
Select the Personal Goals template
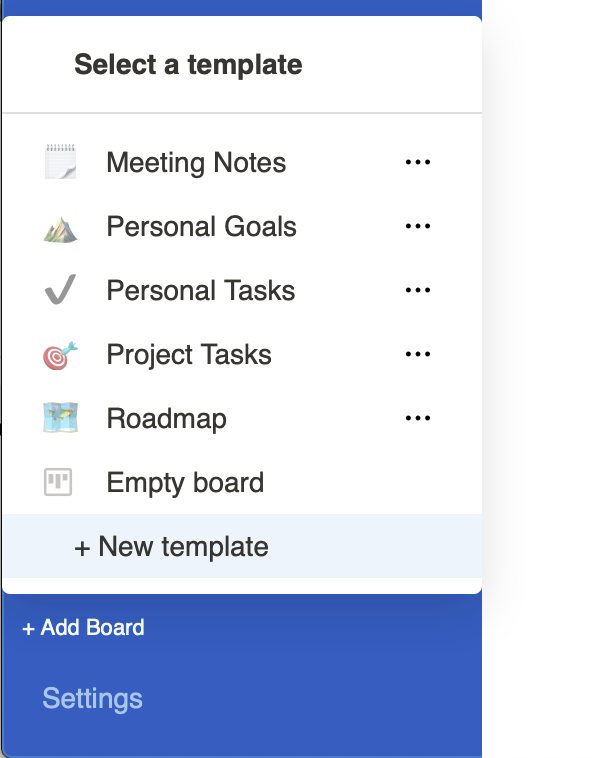coord(201,227)
